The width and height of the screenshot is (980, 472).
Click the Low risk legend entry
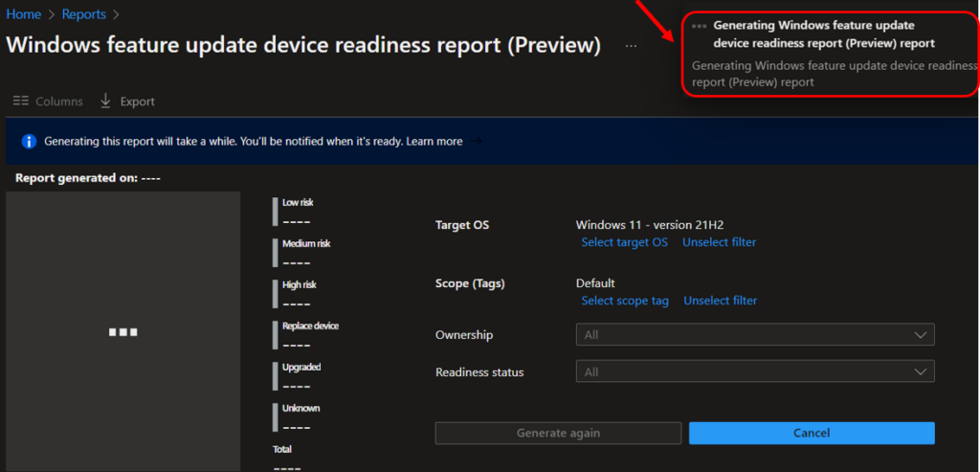tap(293, 212)
